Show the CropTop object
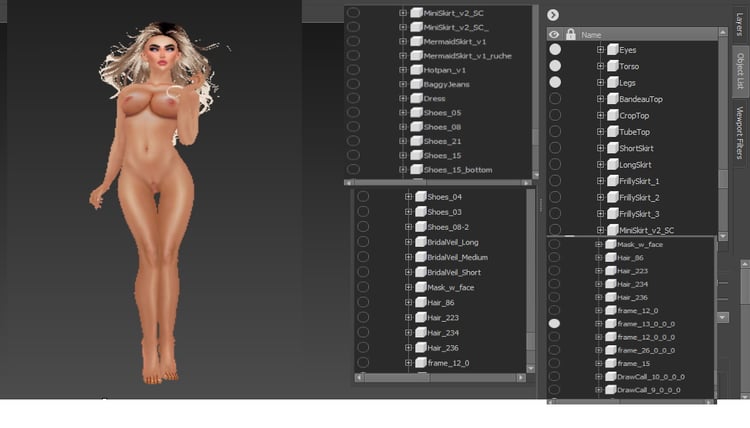This screenshot has width=750, height=428. pyautogui.click(x=555, y=115)
